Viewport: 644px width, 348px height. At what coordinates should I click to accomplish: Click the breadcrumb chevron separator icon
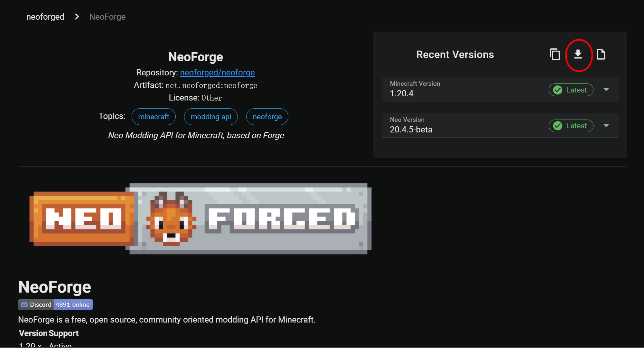coord(77,17)
